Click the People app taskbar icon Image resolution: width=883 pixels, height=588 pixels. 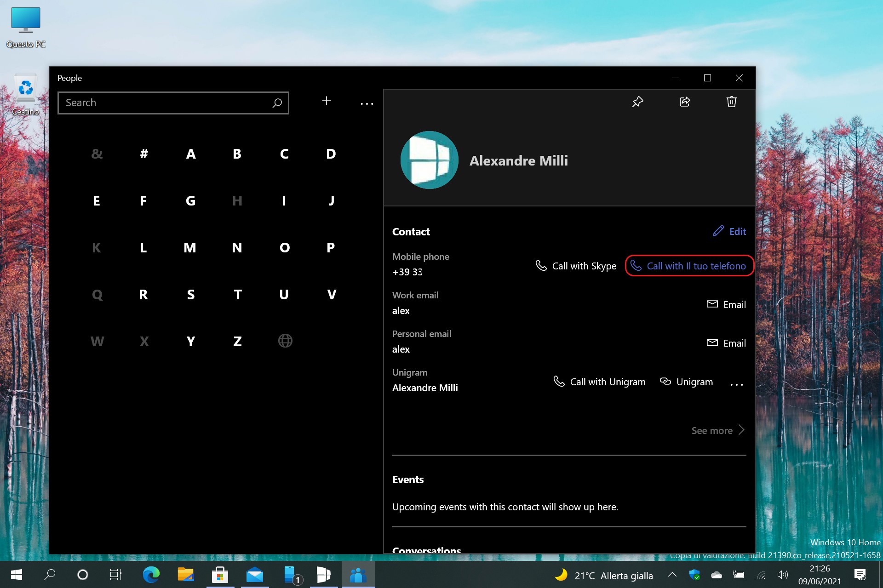click(358, 575)
